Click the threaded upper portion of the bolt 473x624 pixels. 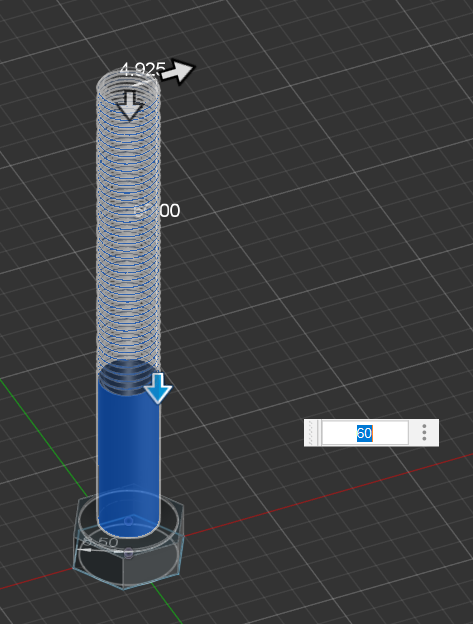click(x=128, y=223)
